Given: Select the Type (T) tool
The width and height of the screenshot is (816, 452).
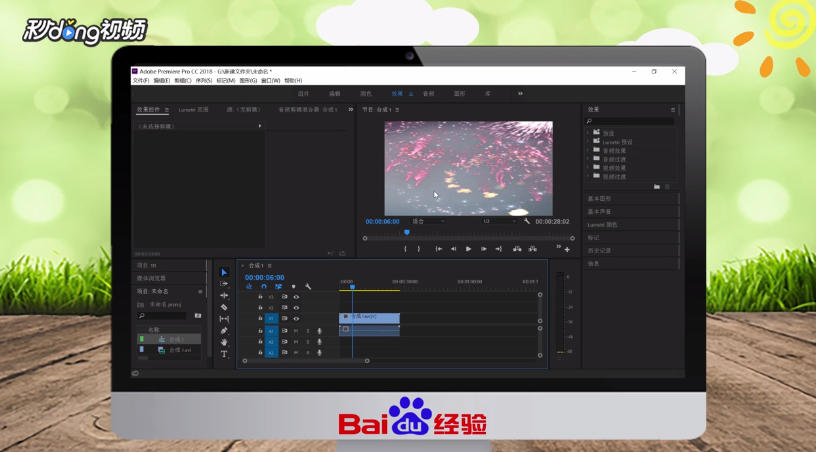Looking at the screenshot, I should (x=224, y=354).
